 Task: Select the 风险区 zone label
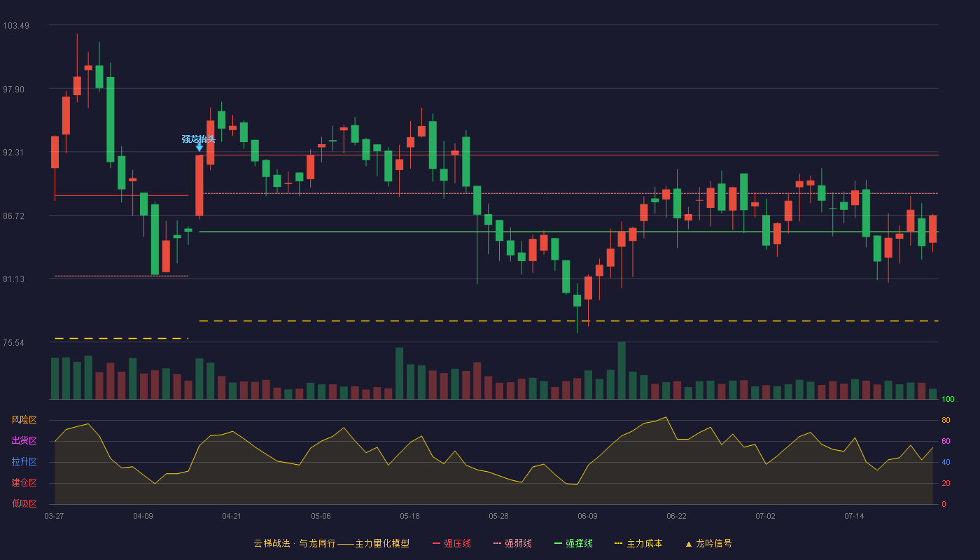click(x=24, y=420)
